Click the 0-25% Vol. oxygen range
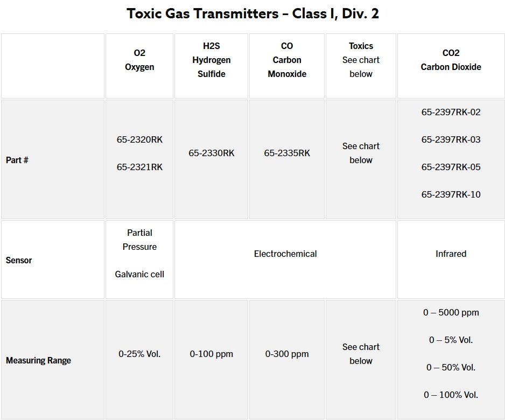505x420 pixels. tap(139, 354)
